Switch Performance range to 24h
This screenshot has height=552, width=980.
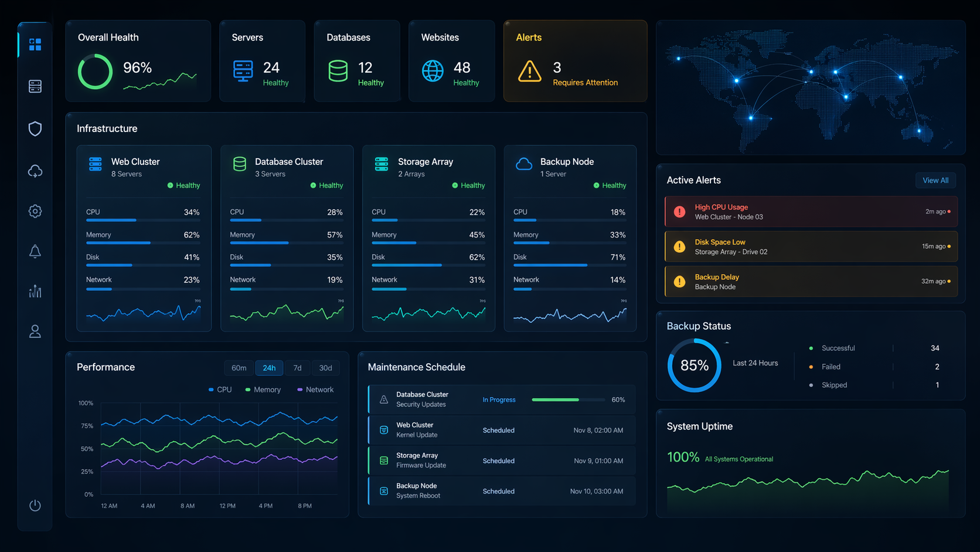point(269,368)
